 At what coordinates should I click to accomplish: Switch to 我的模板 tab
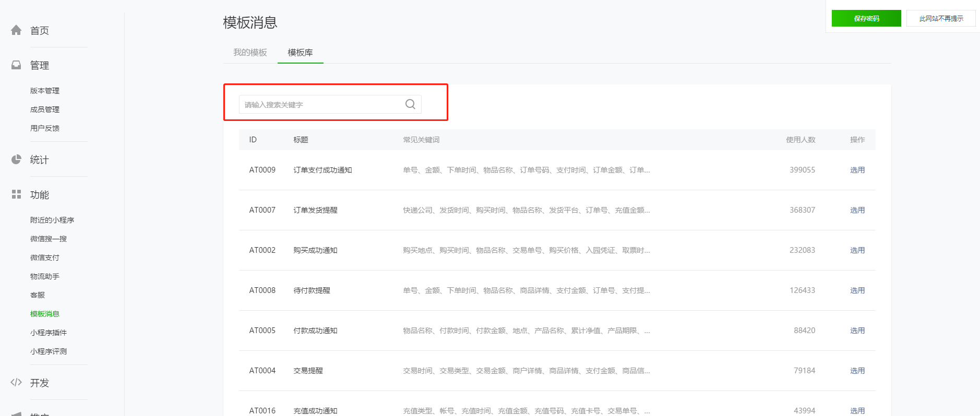coord(250,52)
